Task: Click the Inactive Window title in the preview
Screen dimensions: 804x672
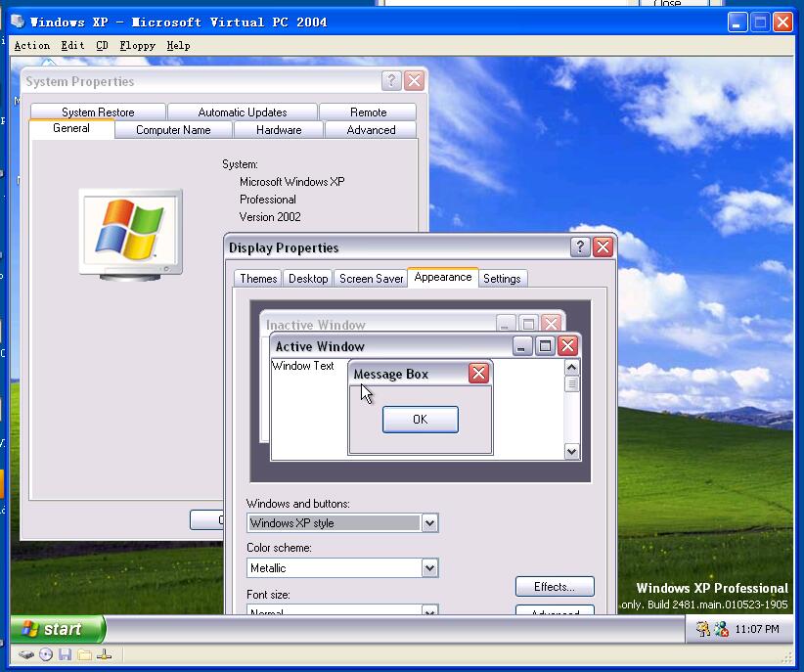Action: coord(315,325)
